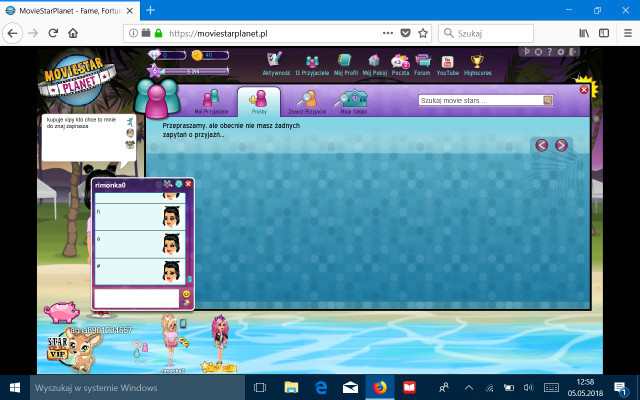Screen dimensions: 640x400
Task: Open the emoji picker in chat window
Action: (x=186, y=294)
